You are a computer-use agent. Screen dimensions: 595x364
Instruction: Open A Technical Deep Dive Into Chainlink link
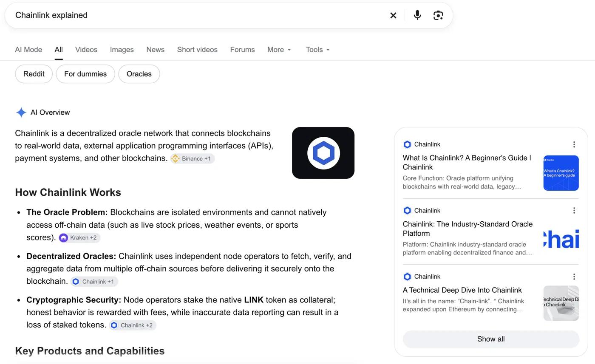[x=462, y=291]
